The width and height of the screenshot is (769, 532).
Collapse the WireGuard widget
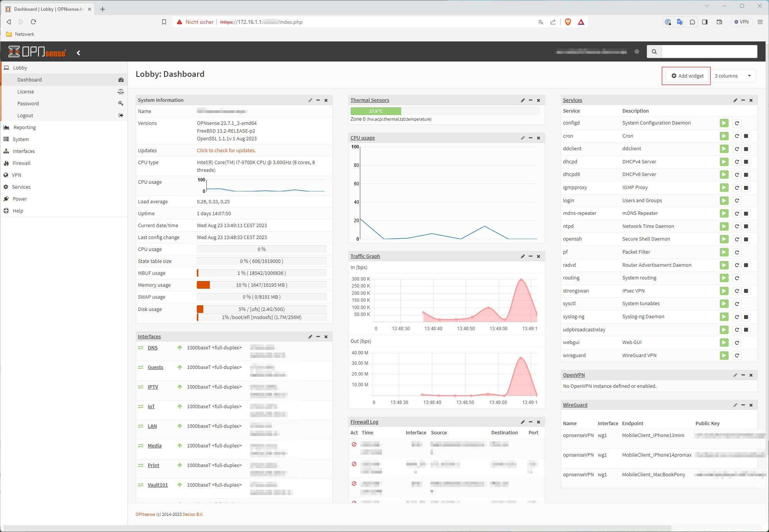[743, 405]
